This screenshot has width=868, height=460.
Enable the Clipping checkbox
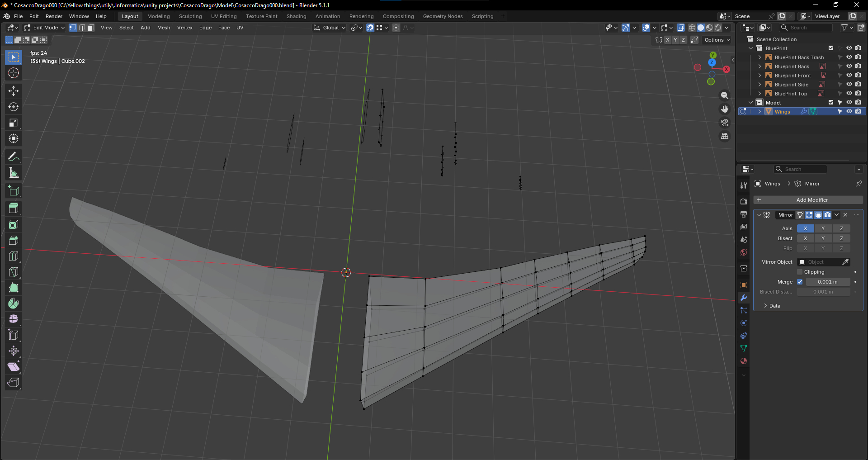[800, 272]
